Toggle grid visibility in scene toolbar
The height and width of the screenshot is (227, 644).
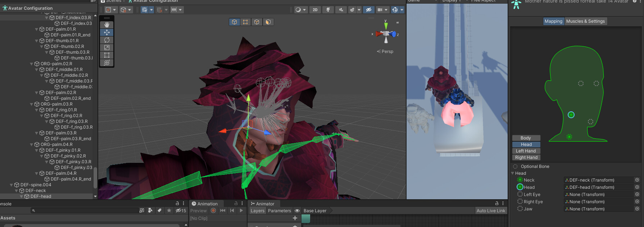[x=145, y=10]
